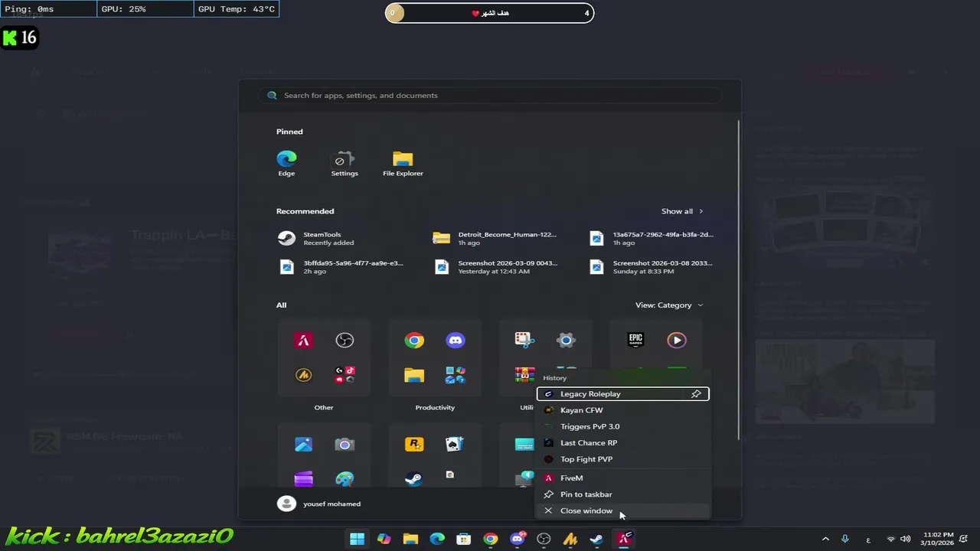This screenshot has width=980, height=551.
Task: Open the media player app icon
Action: click(677, 341)
